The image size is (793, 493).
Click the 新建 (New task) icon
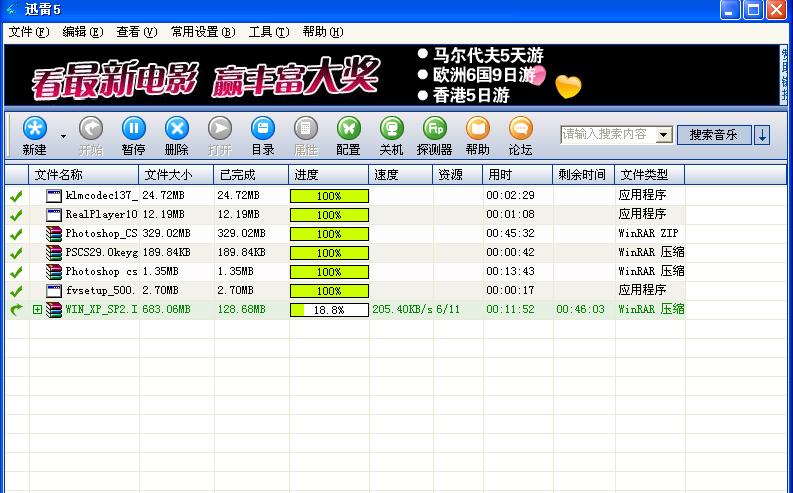pyautogui.click(x=34, y=128)
